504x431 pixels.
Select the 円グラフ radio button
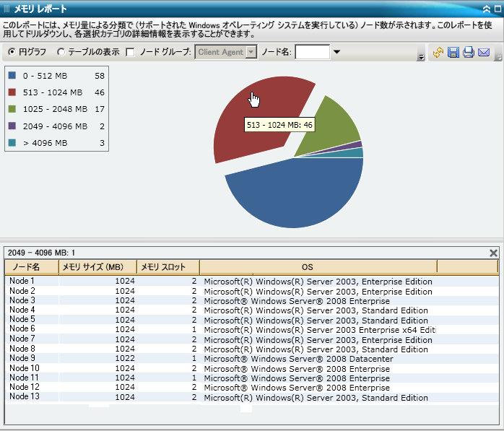[12, 52]
